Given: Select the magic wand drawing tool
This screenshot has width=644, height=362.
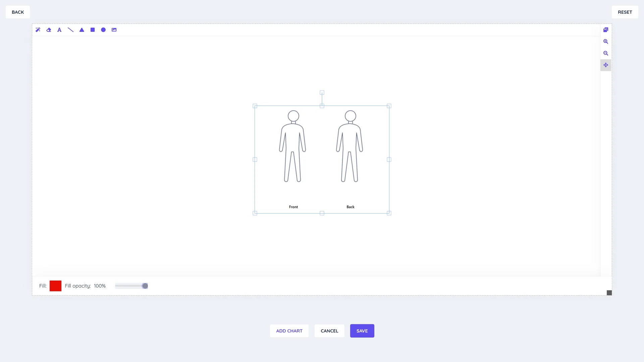Looking at the screenshot, I should click(38, 30).
